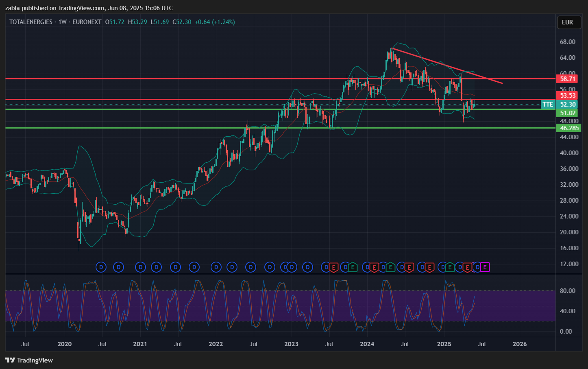Viewport: 588px width, 369px height.
Task: Click the purple upcoming earnings E marker
Action: [484, 267]
